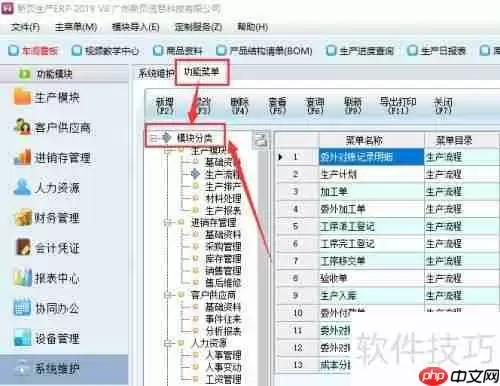Collapse the 模块分类 root node
Image resolution: width=500 pixels, height=386 pixels.
click(153, 138)
